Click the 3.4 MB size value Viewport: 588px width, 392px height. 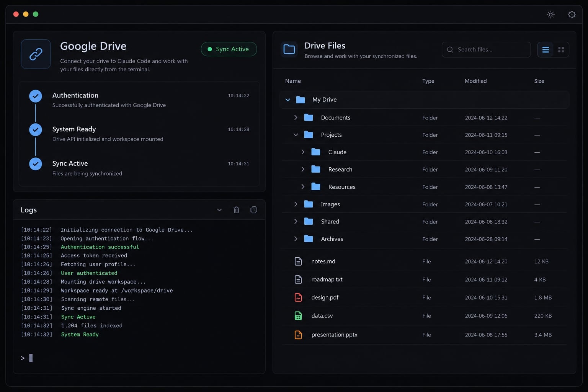(543, 335)
